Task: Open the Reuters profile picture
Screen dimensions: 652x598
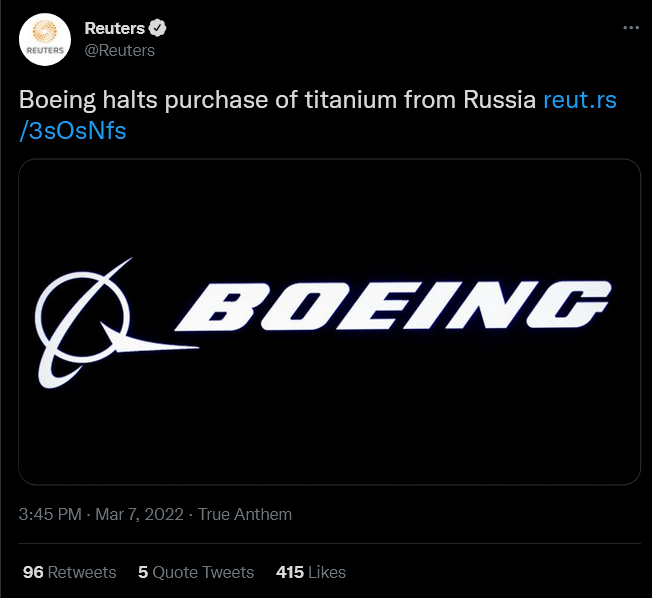Action: 45,40
